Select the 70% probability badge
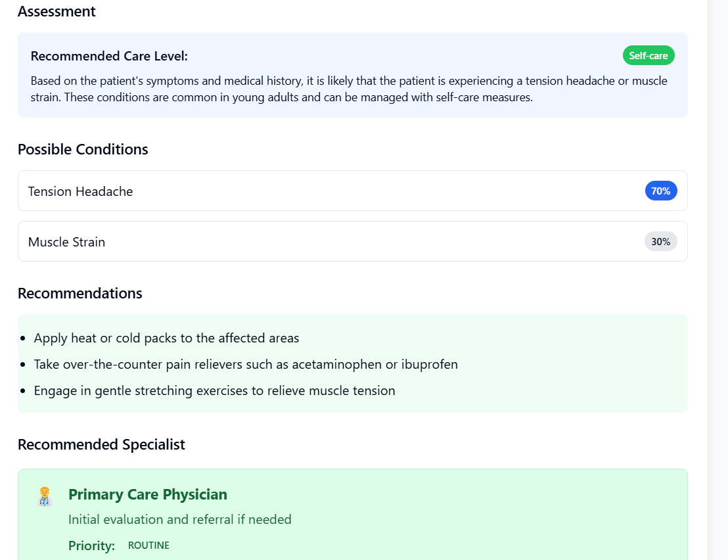 pos(661,191)
